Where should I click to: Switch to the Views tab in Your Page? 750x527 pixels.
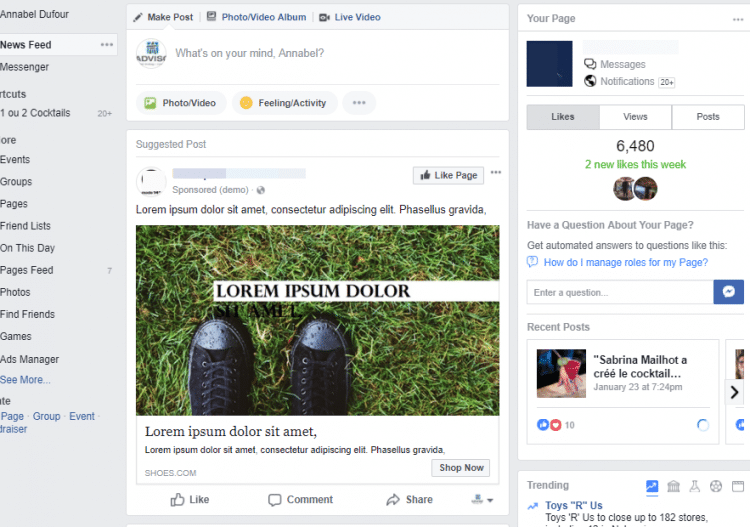[x=635, y=117]
